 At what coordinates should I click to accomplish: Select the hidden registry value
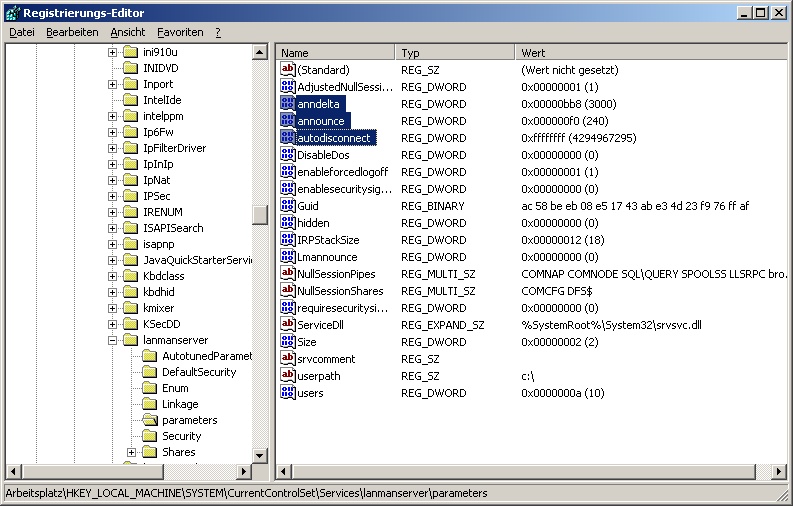point(313,223)
